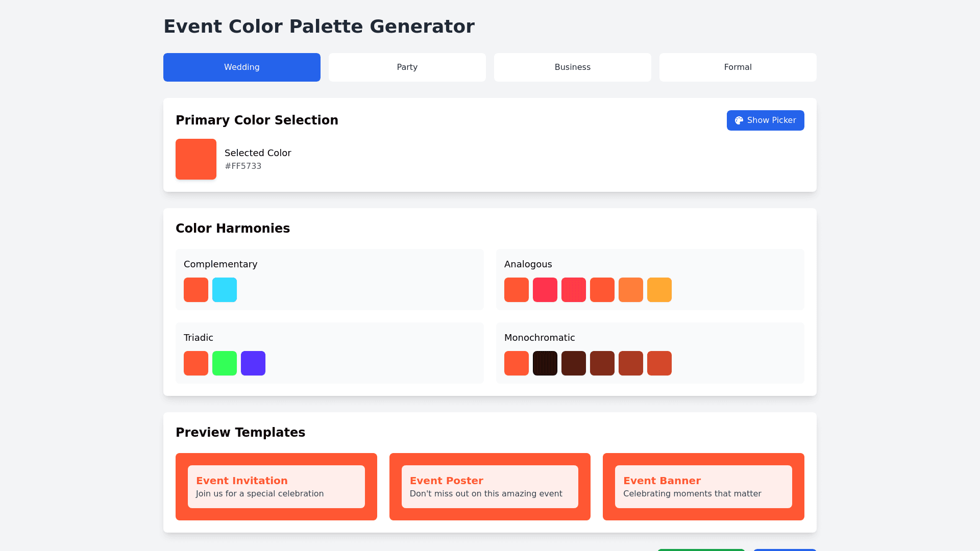Open the Business event tab
Screen dimensions: 980x551
point(572,67)
